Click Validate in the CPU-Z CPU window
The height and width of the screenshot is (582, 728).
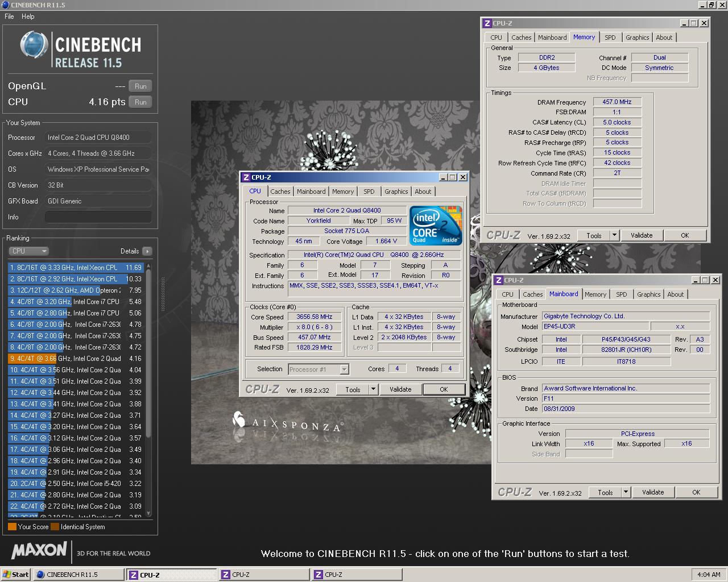tap(400, 389)
